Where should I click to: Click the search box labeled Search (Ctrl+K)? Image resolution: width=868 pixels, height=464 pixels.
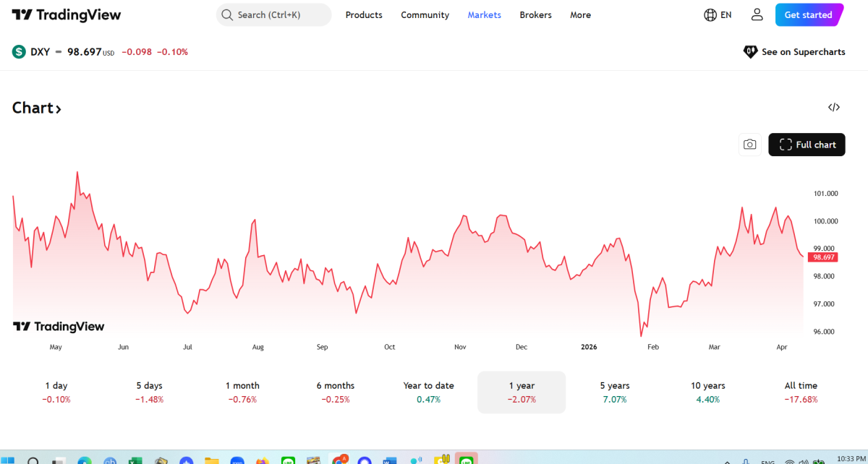coord(274,14)
